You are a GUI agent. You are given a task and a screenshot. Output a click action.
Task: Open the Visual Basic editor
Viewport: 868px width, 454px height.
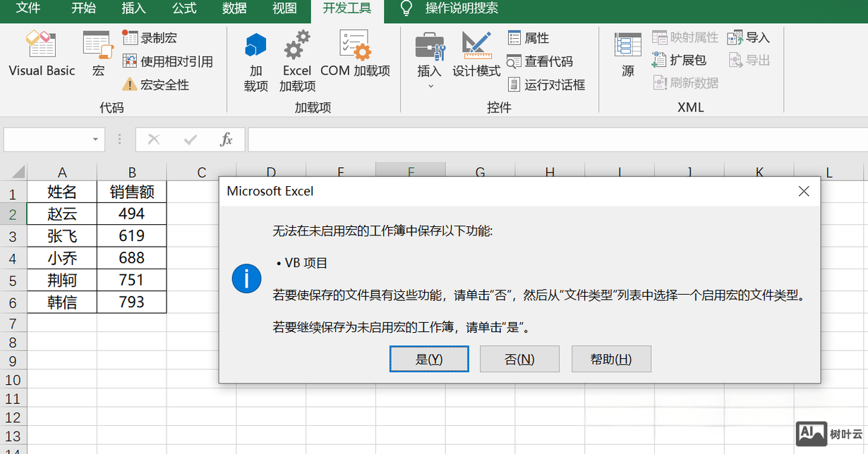tap(42, 54)
